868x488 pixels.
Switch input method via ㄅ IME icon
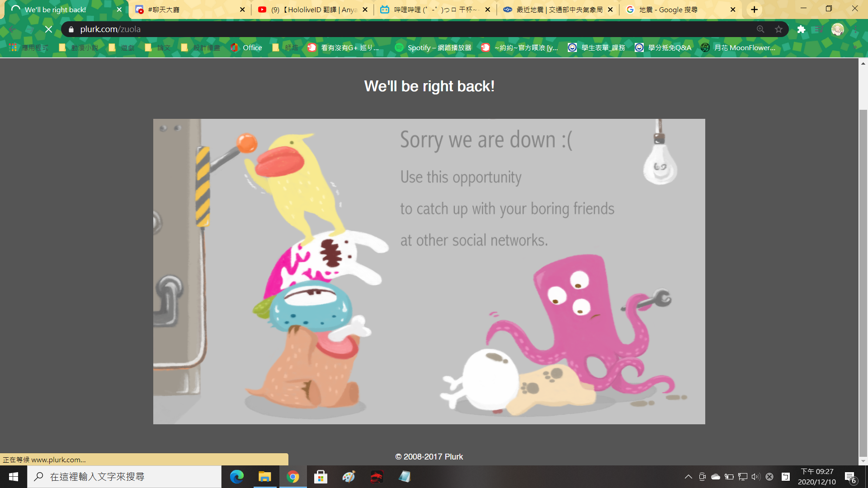point(786,477)
